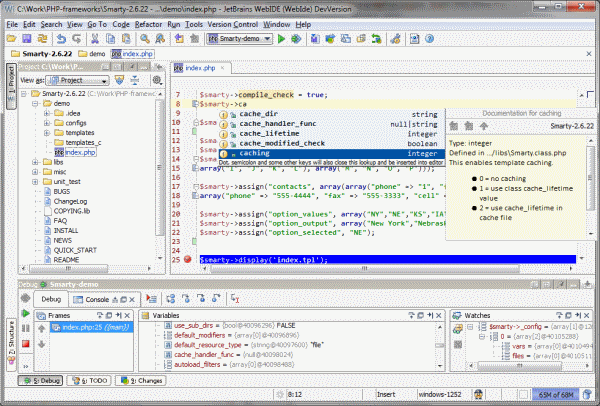
Task: Open the File menu
Action: (12, 24)
